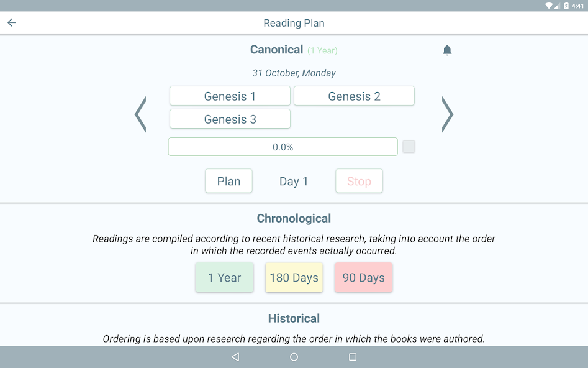Screen dimensions: 588x368
Task: Tap the Day 1 label
Action: click(x=294, y=182)
